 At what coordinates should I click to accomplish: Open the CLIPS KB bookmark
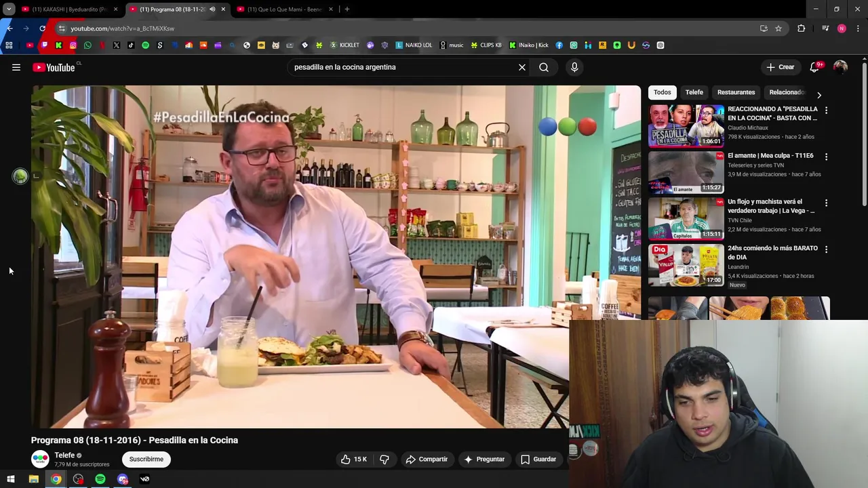pyautogui.click(x=487, y=45)
